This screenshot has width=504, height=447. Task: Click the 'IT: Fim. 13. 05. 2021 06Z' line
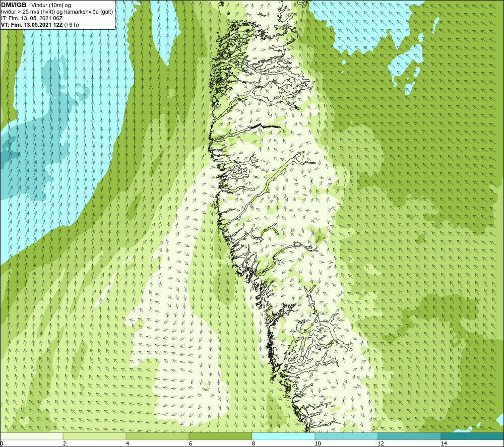pyautogui.click(x=32, y=18)
